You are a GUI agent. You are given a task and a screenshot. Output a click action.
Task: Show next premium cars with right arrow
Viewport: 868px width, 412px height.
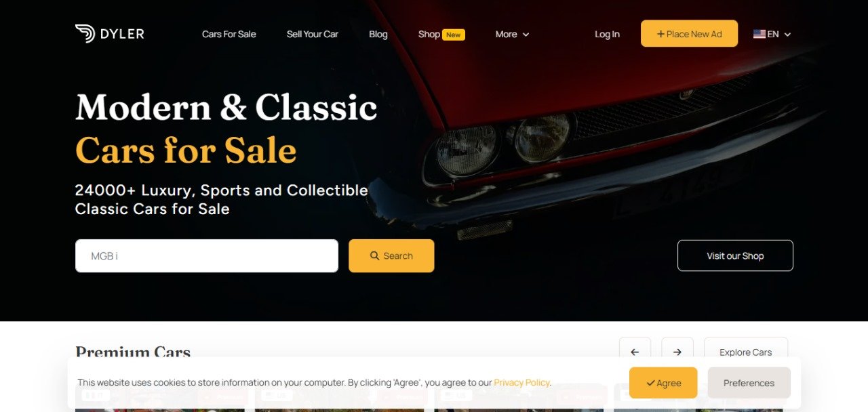pos(677,352)
